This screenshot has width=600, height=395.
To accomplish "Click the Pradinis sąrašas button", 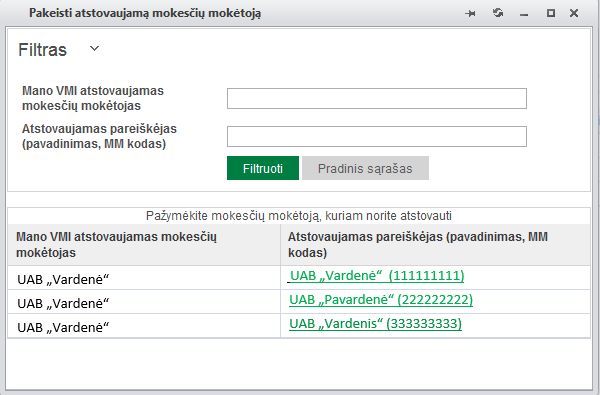I will pos(365,168).
